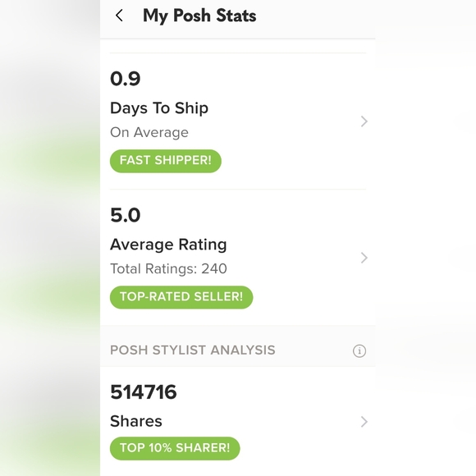Select the 5.0 rating value

point(125,215)
